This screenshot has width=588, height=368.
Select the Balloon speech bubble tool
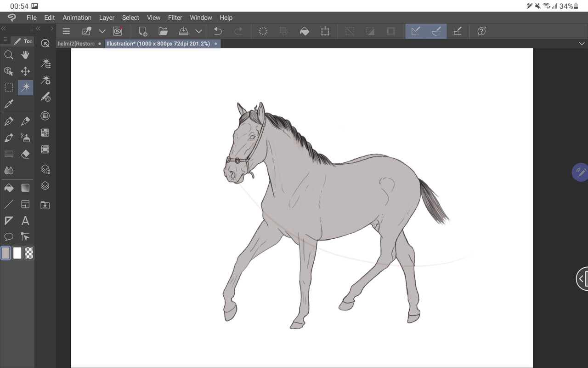(x=9, y=237)
